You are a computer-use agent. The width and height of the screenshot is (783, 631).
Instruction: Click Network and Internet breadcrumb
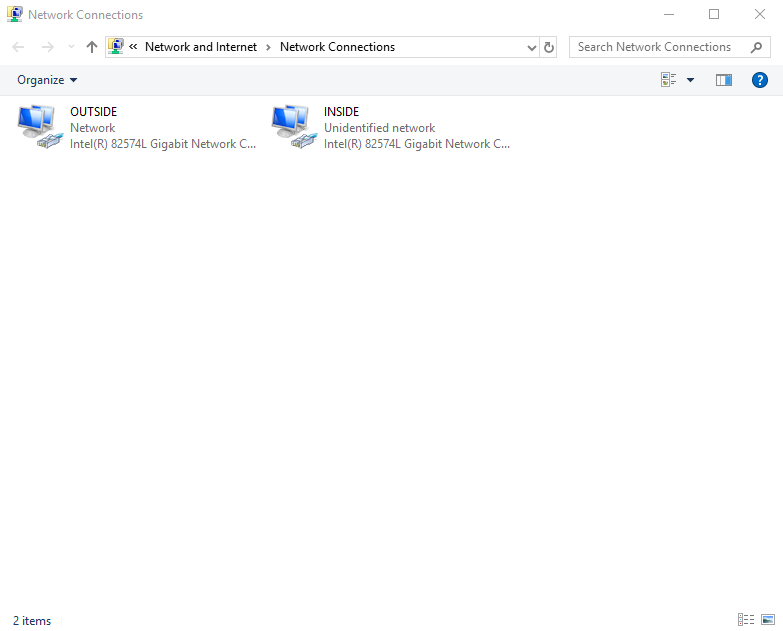[x=201, y=47]
